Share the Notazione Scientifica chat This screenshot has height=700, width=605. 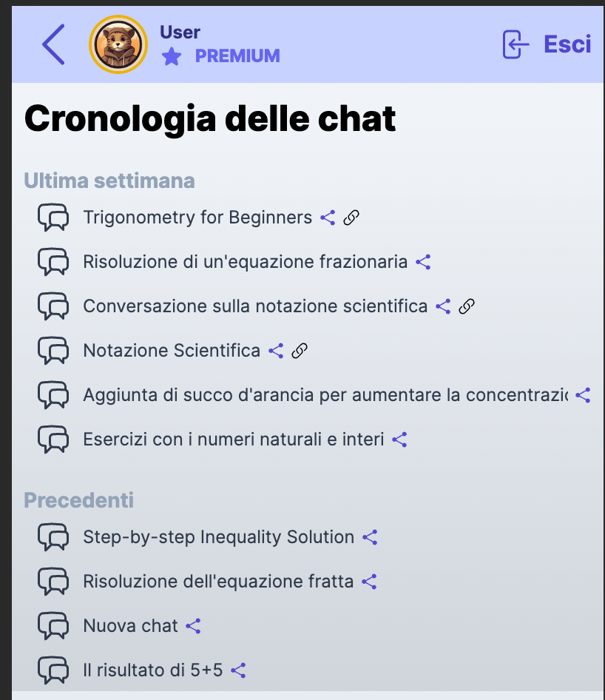(x=276, y=351)
